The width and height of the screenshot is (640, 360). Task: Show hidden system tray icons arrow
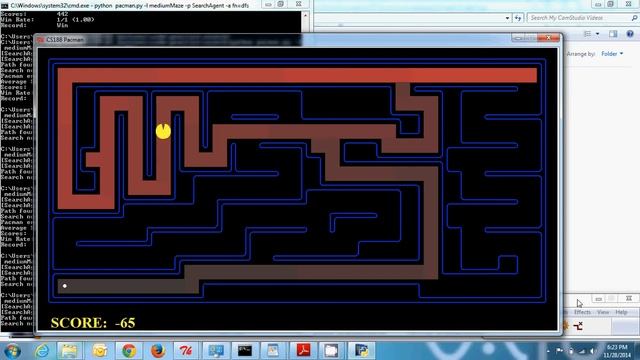[x=548, y=351]
